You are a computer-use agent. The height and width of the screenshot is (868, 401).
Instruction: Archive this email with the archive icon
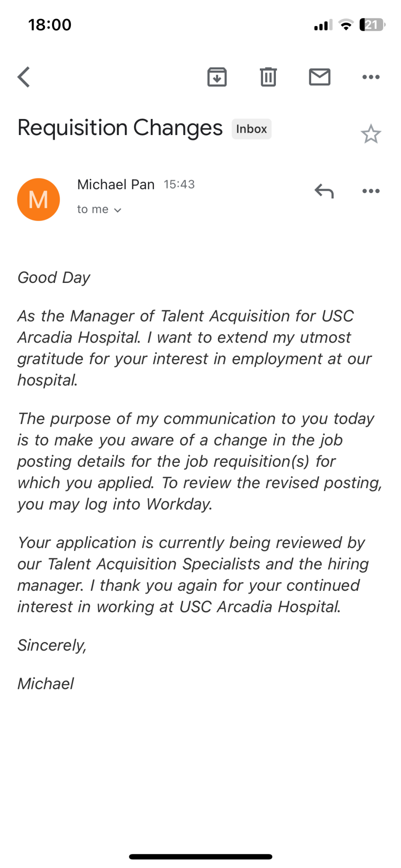tap(217, 77)
